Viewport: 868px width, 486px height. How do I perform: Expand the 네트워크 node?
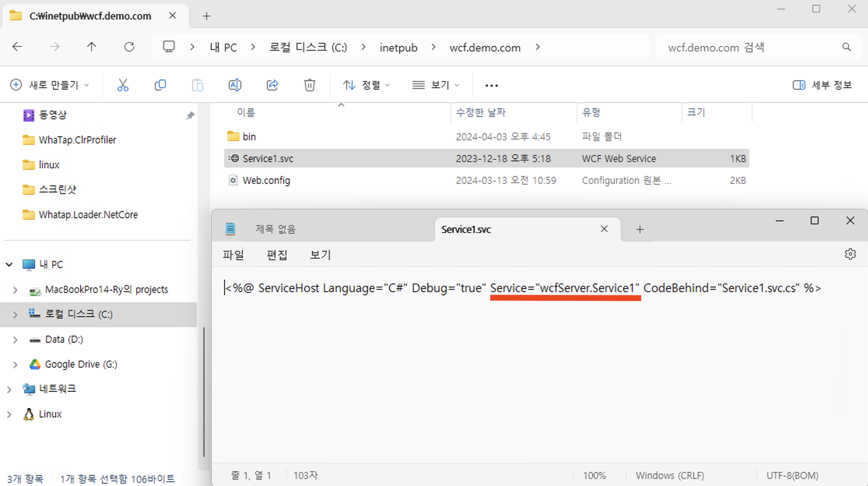click(x=9, y=389)
